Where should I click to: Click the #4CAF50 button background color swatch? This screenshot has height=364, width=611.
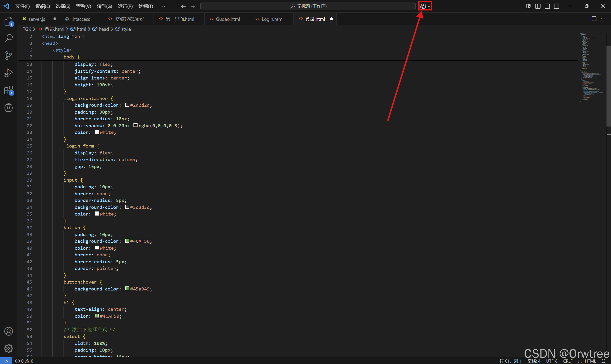(x=127, y=241)
